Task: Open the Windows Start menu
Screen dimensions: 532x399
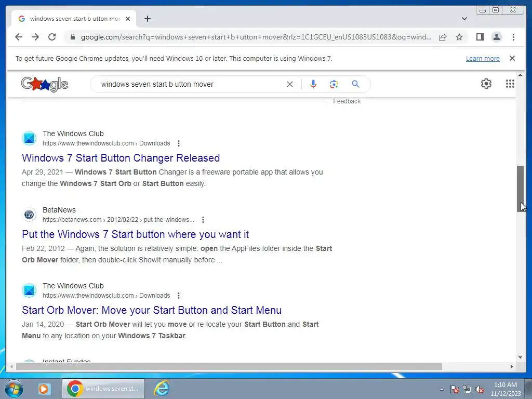Action: click(x=14, y=389)
